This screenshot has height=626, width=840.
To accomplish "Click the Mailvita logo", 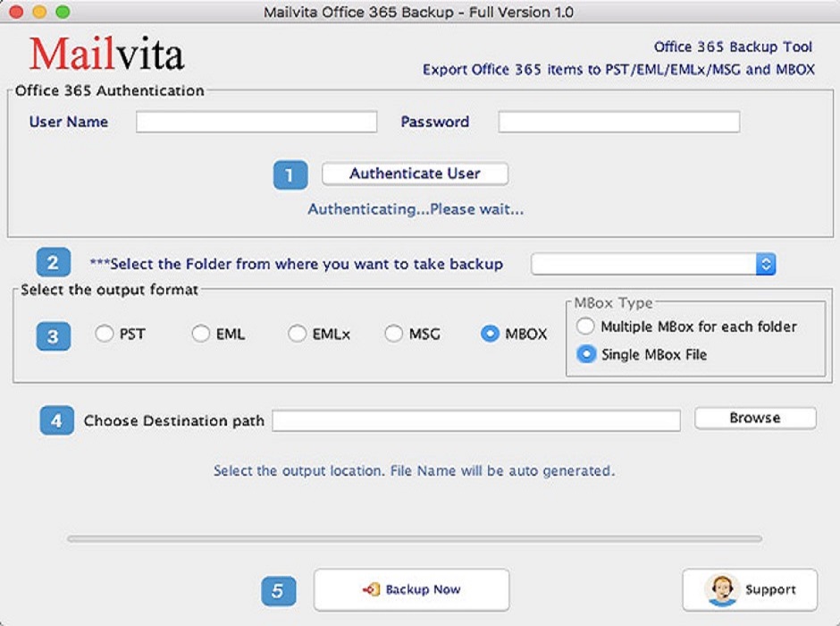I will tap(106, 54).
